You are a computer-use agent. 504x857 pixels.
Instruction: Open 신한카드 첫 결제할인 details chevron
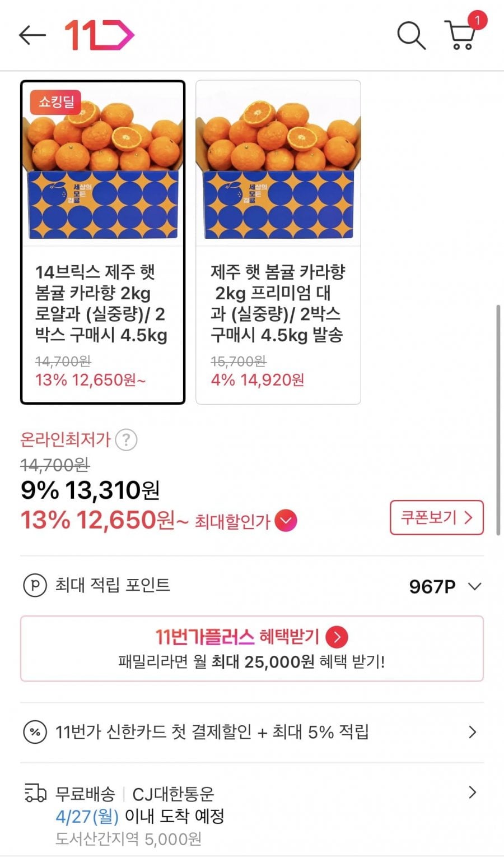(472, 732)
